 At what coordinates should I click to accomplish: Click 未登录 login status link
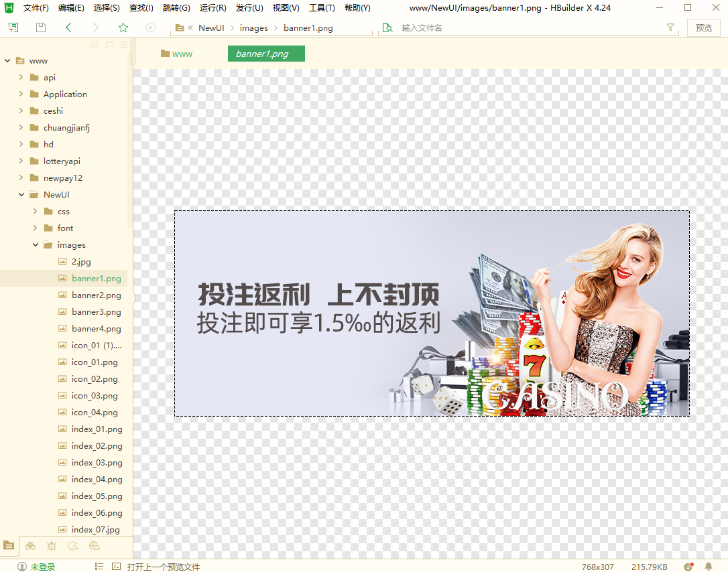coord(42,567)
